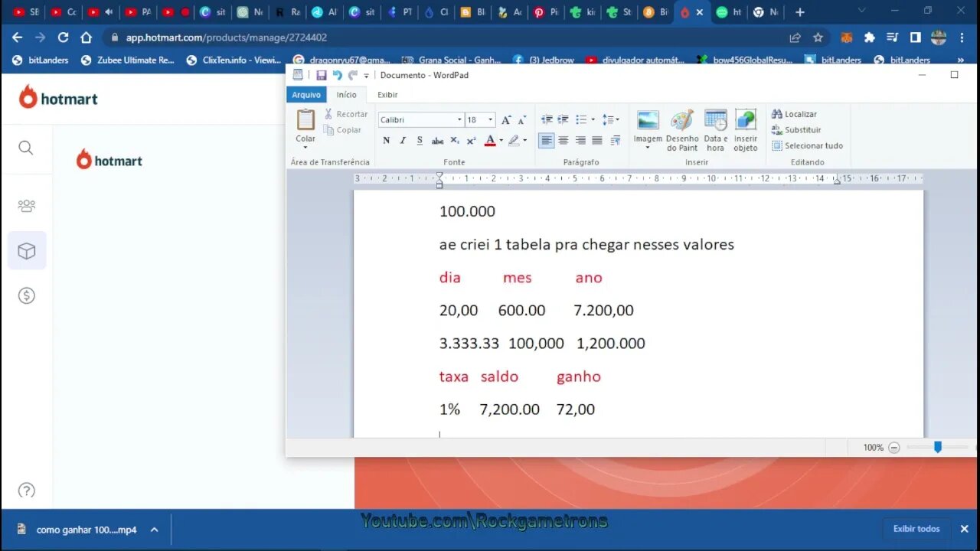Shrink font size with the smaller A icon
This screenshot has width=980, height=551.
[x=521, y=120]
